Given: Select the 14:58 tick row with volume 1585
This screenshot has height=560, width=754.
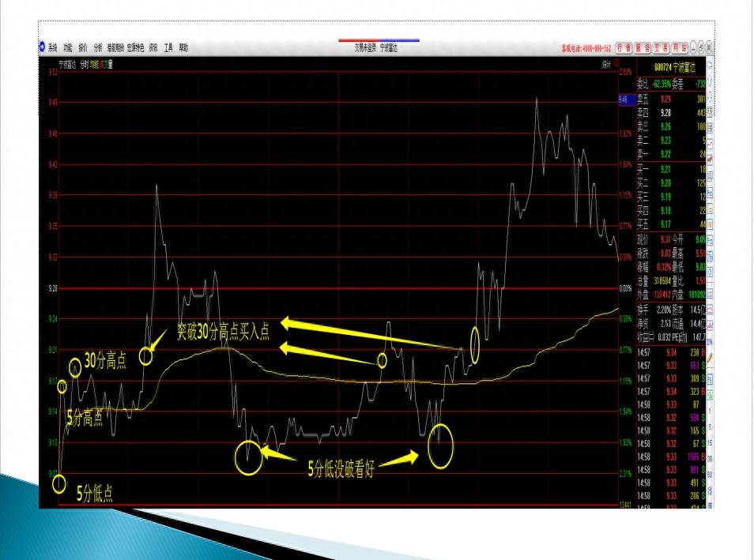Looking at the screenshot, I should [671, 457].
